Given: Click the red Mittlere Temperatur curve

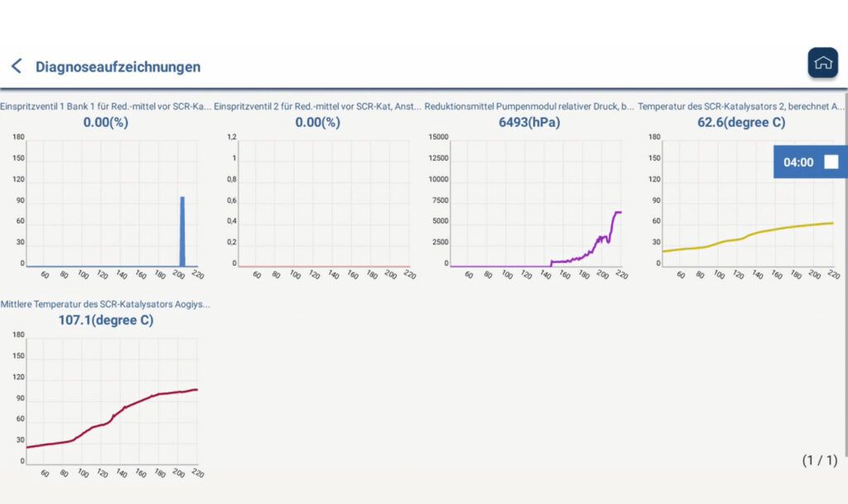Looking at the screenshot, I should tap(124, 406).
